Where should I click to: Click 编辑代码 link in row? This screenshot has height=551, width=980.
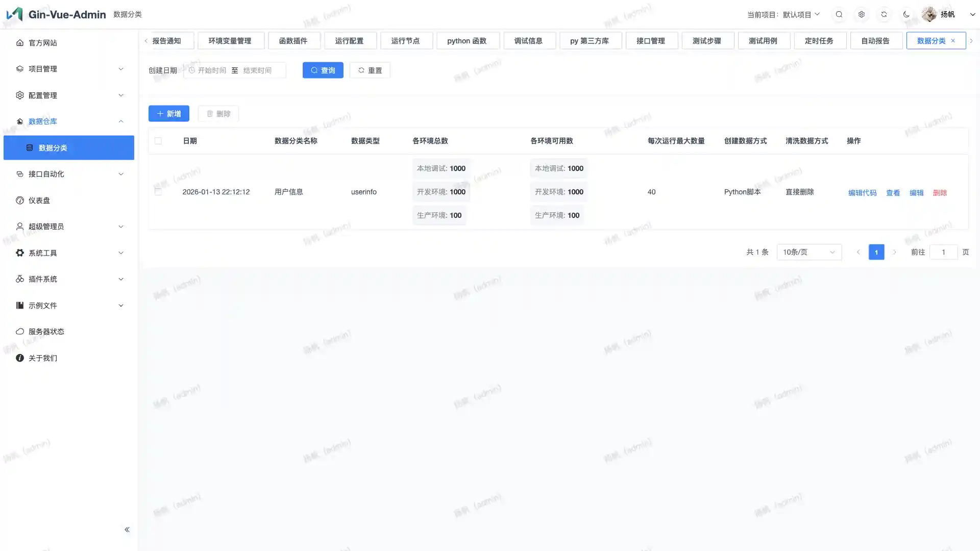click(x=862, y=193)
